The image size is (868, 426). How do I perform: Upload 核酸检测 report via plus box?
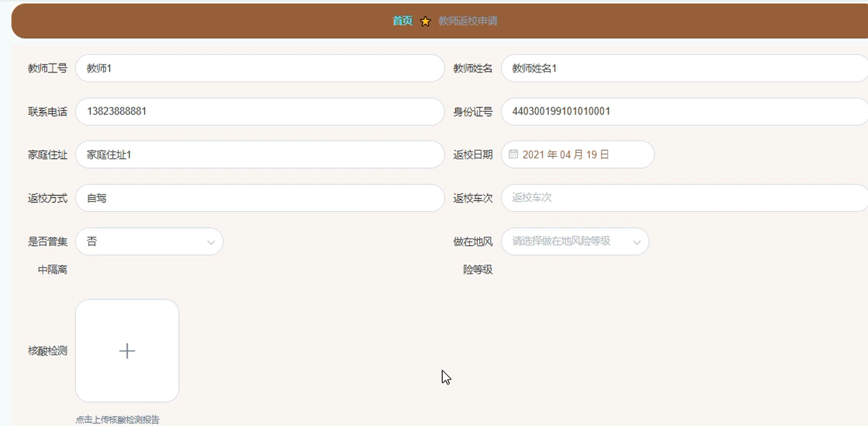tap(127, 351)
